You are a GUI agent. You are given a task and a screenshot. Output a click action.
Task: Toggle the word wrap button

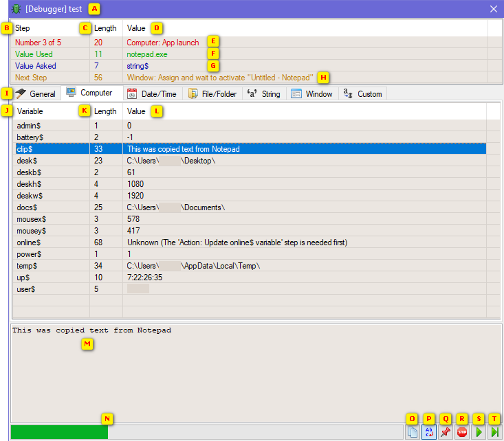tap(429, 432)
